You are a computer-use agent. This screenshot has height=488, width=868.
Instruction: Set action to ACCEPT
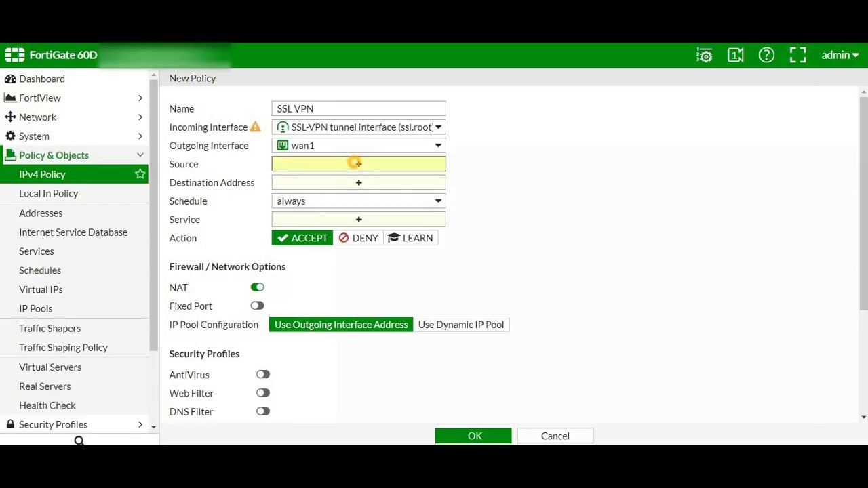[x=302, y=238]
